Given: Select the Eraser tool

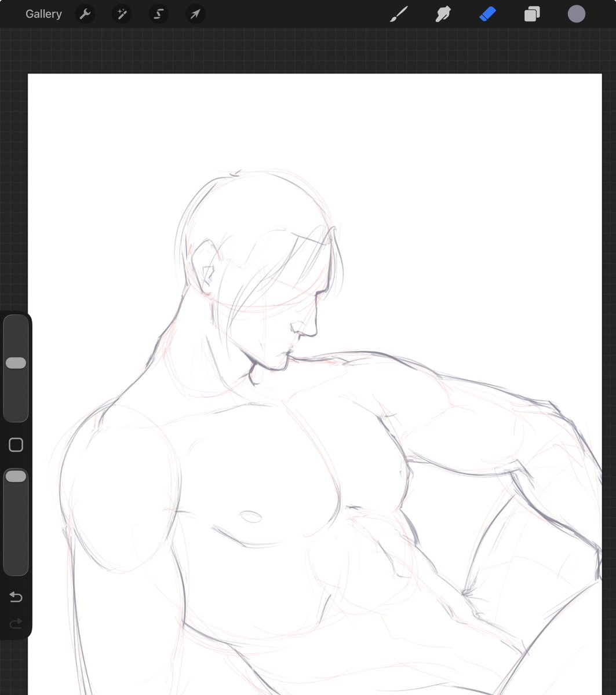Looking at the screenshot, I should pos(487,14).
